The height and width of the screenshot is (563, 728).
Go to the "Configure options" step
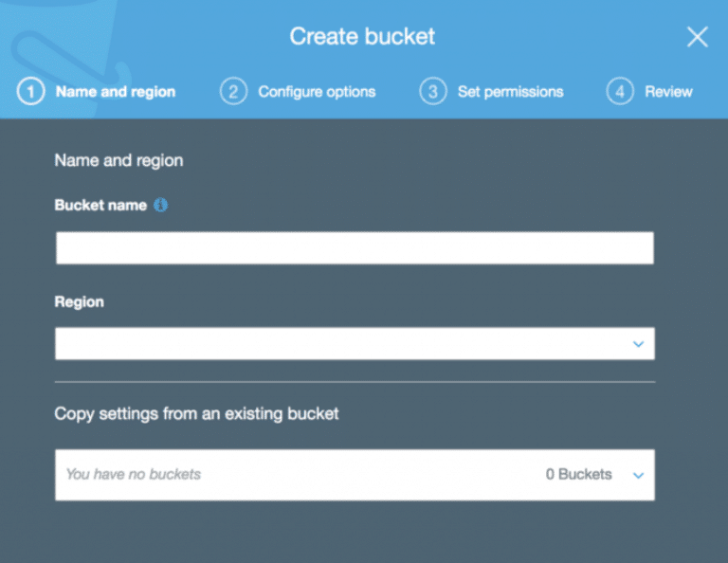(317, 92)
